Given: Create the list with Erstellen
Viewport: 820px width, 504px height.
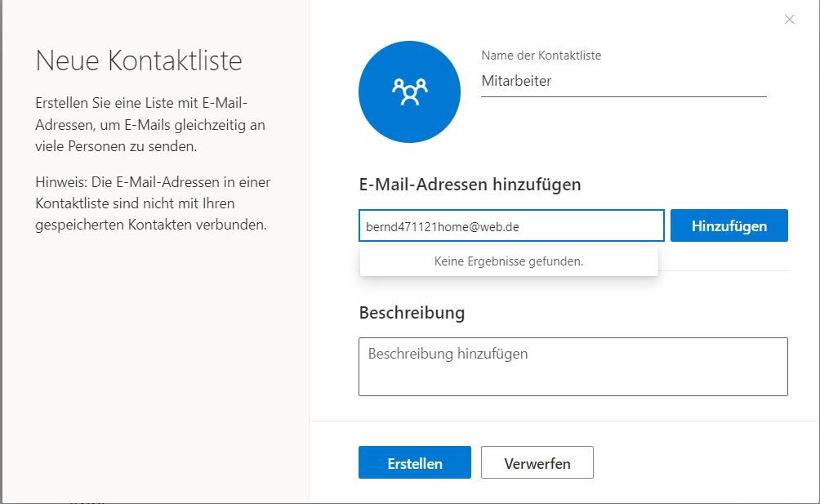Looking at the screenshot, I should 414,463.
